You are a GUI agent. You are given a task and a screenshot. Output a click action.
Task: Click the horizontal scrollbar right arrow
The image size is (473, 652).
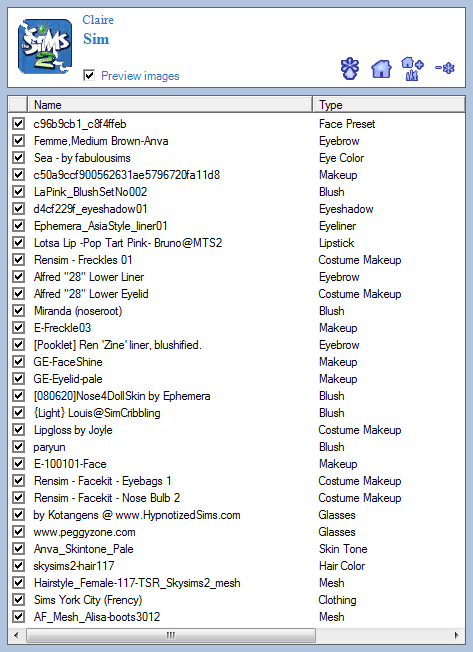457,635
